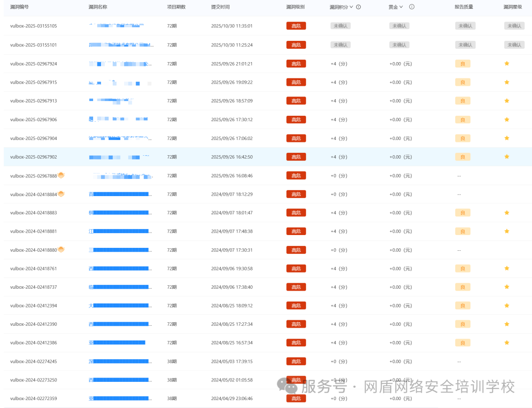Select ID text vulbox-2025-02967902

(x=33, y=157)
